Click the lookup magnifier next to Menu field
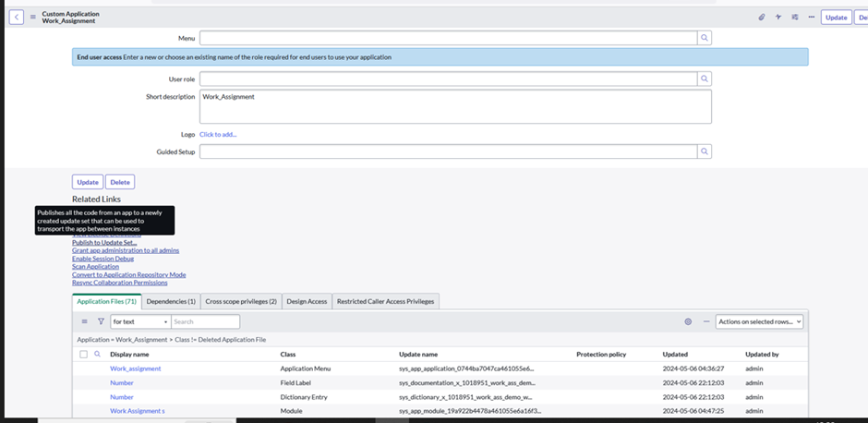 [704, 38]
